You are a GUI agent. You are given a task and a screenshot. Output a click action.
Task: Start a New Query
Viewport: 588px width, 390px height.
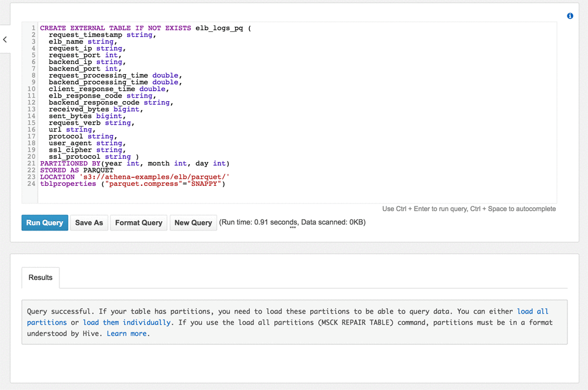click(x=193, y=223)
